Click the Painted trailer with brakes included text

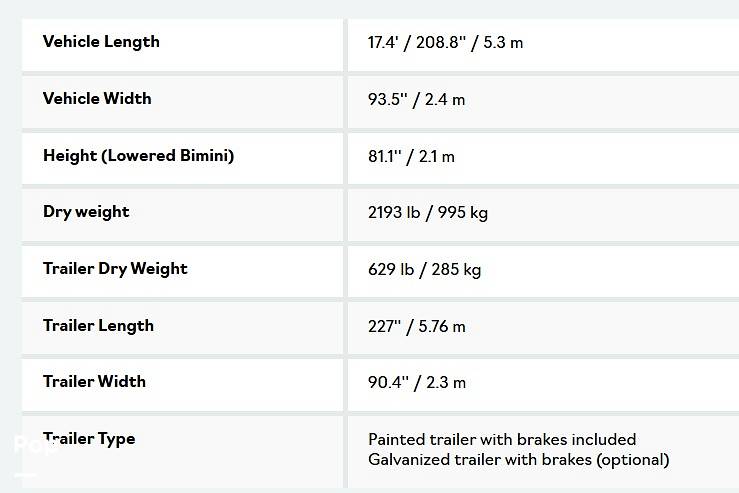(x=502, y=440)
